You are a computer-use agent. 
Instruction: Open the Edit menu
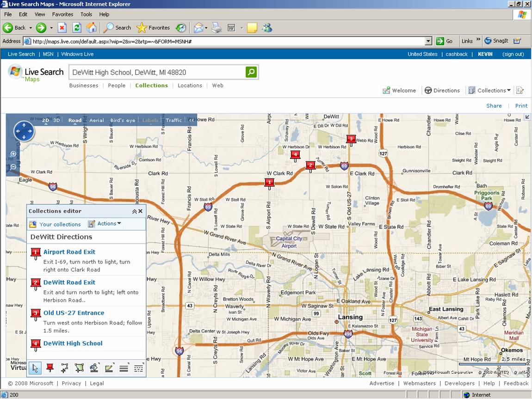point(23,14)
